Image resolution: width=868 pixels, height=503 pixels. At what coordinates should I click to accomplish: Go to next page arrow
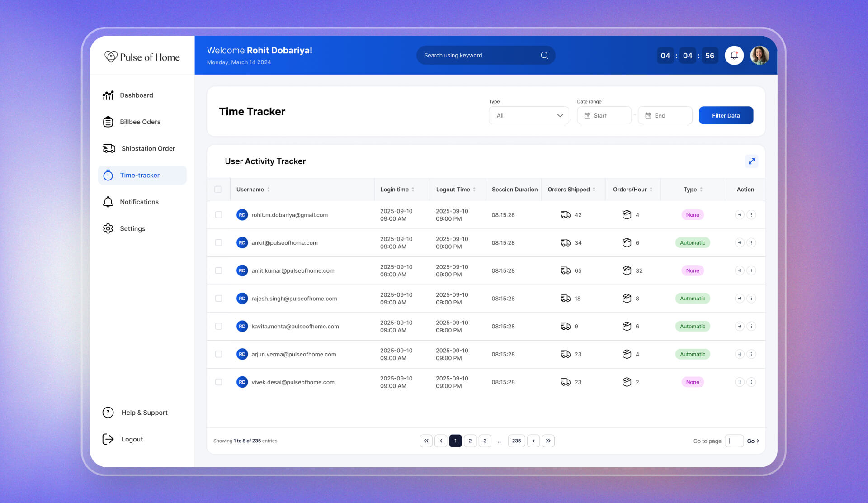tap(533, 441)
